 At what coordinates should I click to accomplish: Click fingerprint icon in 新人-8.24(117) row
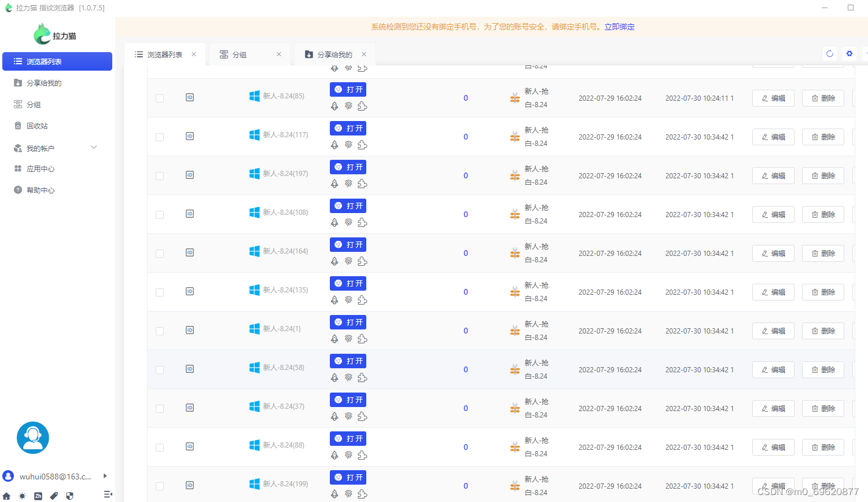348,145
